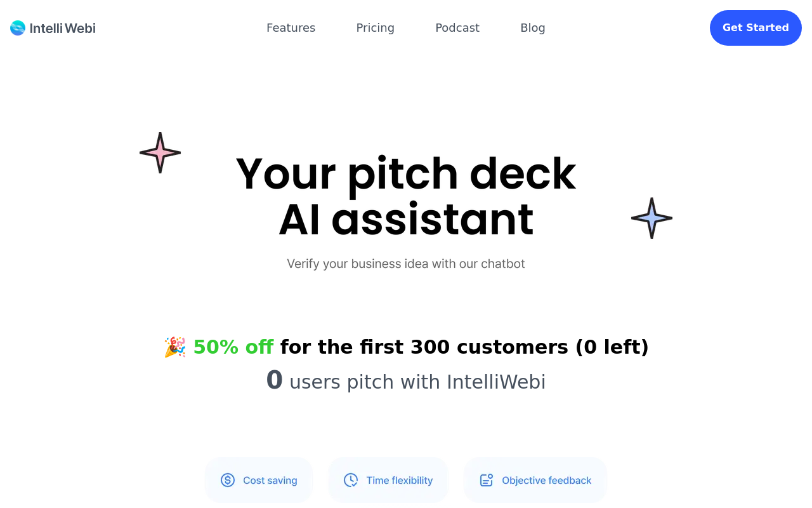Screen dimensions: 812x508
Task: Select the Time flexibility feature chip
Action: (x=388, y=480)
